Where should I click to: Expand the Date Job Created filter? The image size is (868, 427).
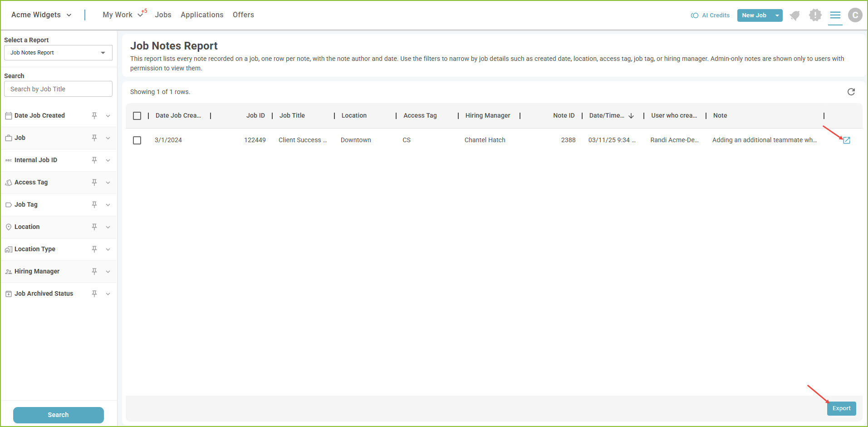[108, 116]
